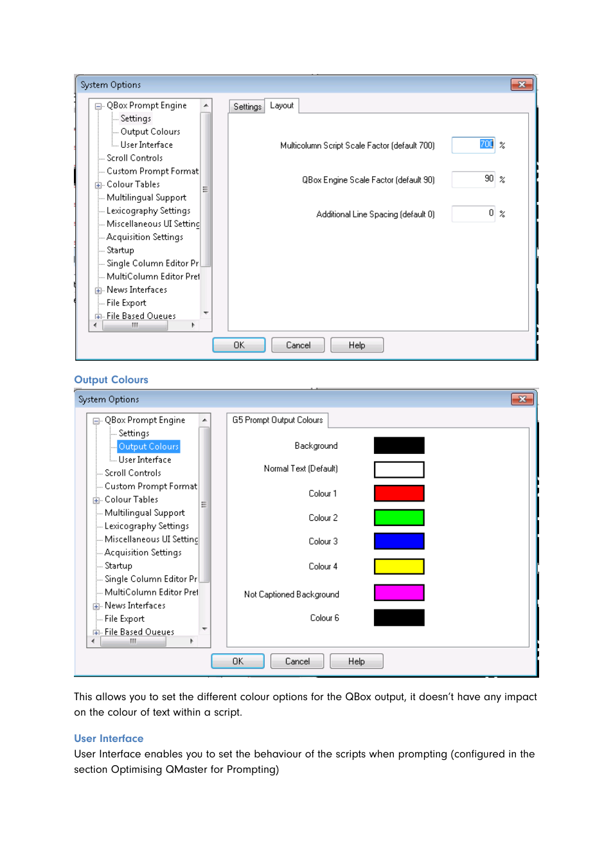The image size is (613, 868).
Task: Change the Colour 1 red swatch
Action: (x=399, y=493)
